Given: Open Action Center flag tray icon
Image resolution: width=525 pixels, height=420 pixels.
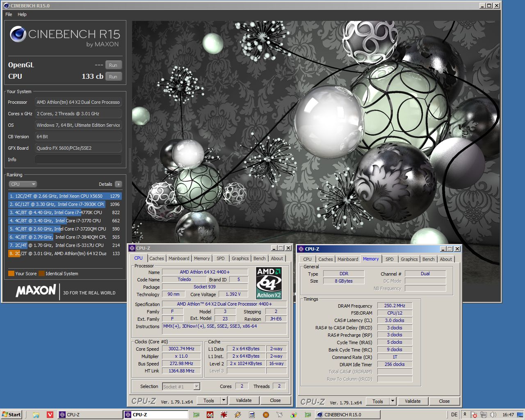Looking at the screenshot, I should pyautogui.click(x=474, y=415).
